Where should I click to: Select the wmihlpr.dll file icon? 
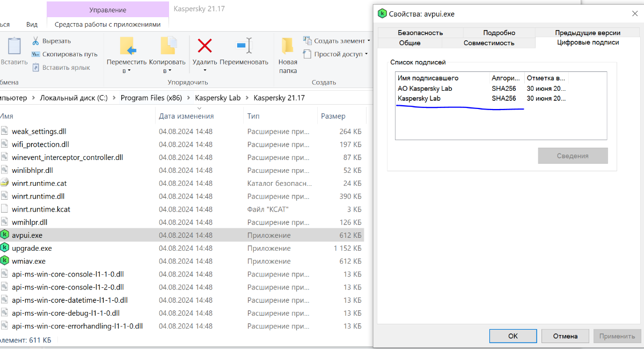pos(5,222)
